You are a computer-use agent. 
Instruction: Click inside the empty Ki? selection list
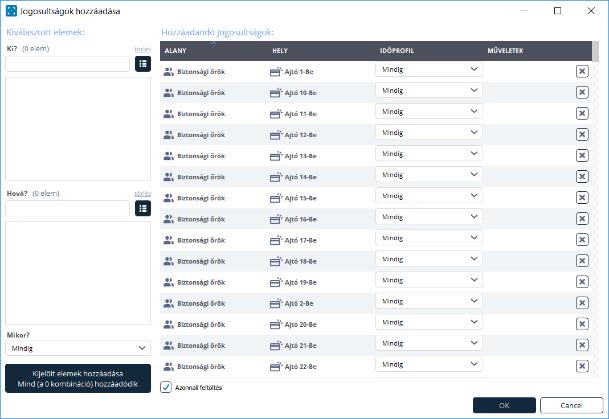pyautogui.click(x=78, y=129)
